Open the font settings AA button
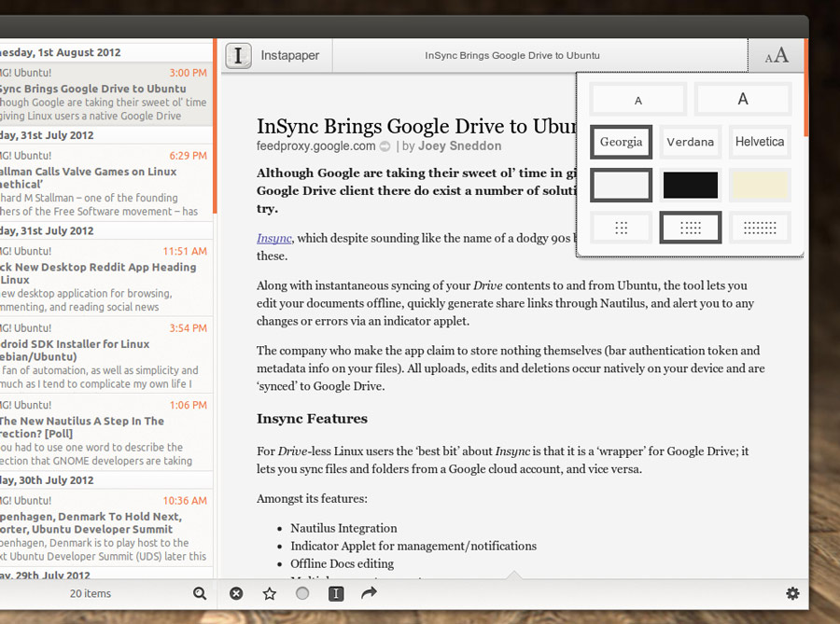Viewport: 840px width, 624px height. point(776,55)
